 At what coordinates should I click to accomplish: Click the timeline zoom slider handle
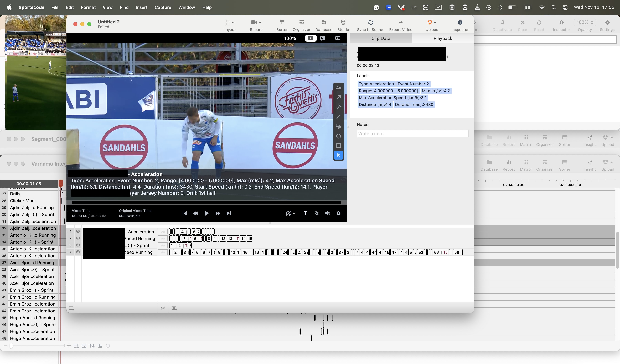coord(11,346)
